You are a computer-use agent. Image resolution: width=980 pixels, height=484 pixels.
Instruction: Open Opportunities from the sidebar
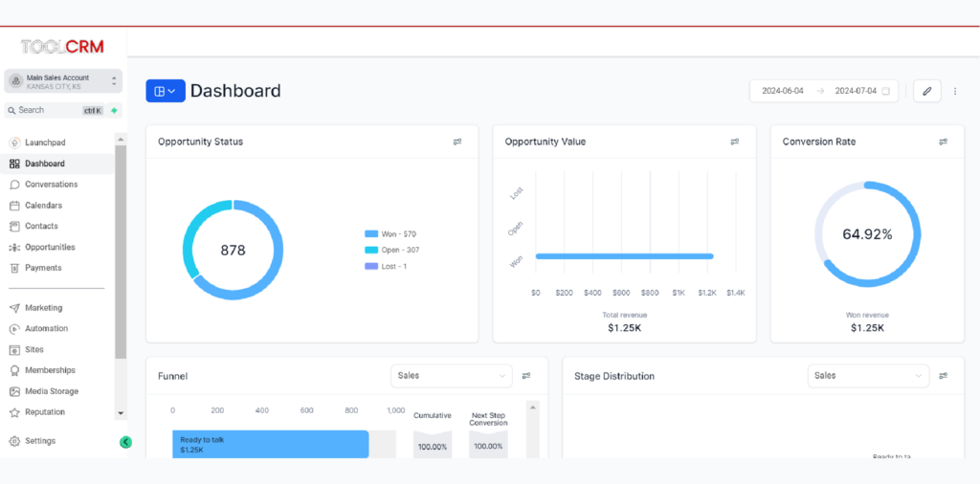click(50, 247)
